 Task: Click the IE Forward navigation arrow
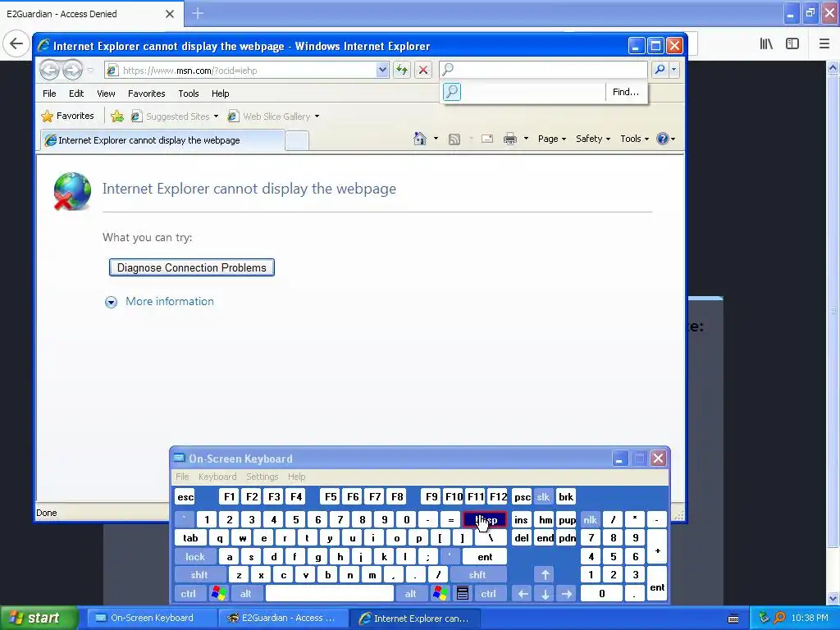pyautogui.click(x=72, y=70)
